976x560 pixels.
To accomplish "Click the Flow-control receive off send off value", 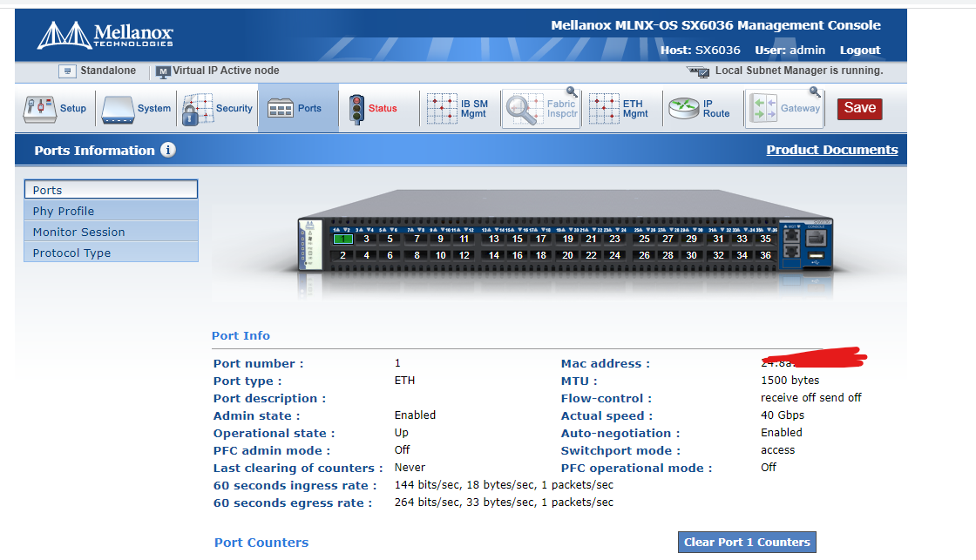I will click(811, 398).
